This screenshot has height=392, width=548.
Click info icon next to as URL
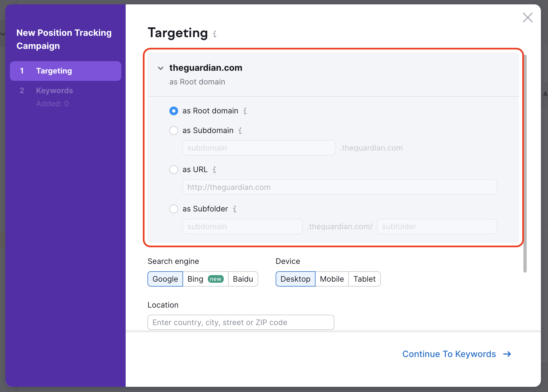[214, 170]
